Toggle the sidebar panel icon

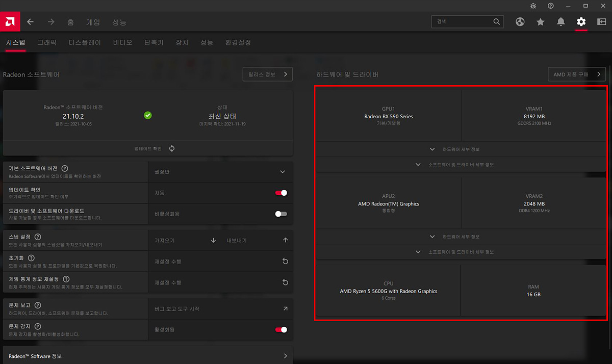click(x=602, y=22)
